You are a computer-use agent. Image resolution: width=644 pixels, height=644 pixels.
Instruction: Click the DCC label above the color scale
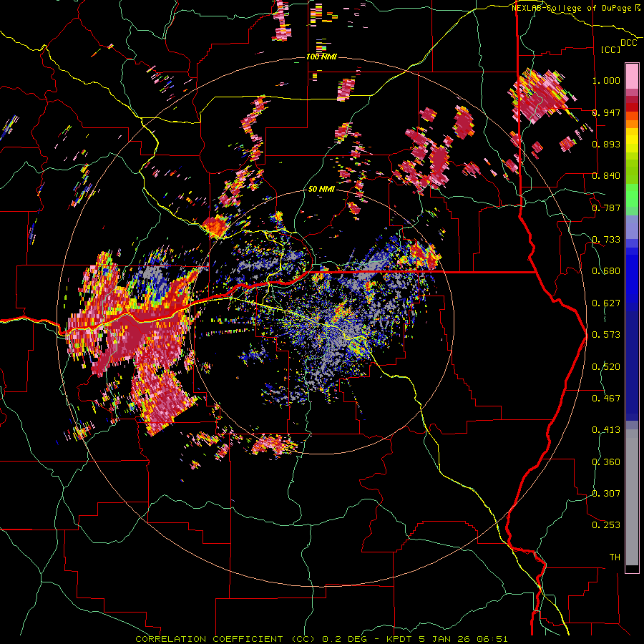[x=628, y=43]
